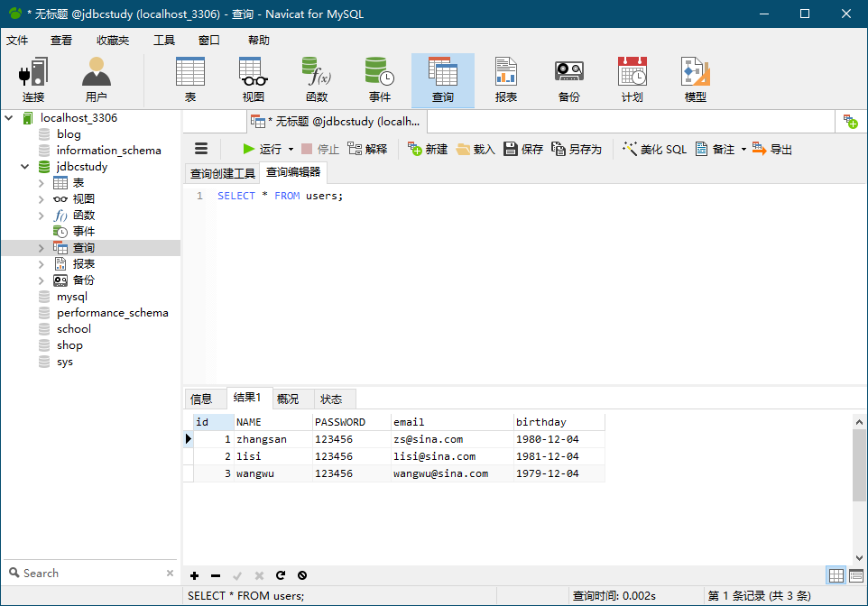868x606 pixels.
Task: Switch to form view icon
Action: point(856,575)
